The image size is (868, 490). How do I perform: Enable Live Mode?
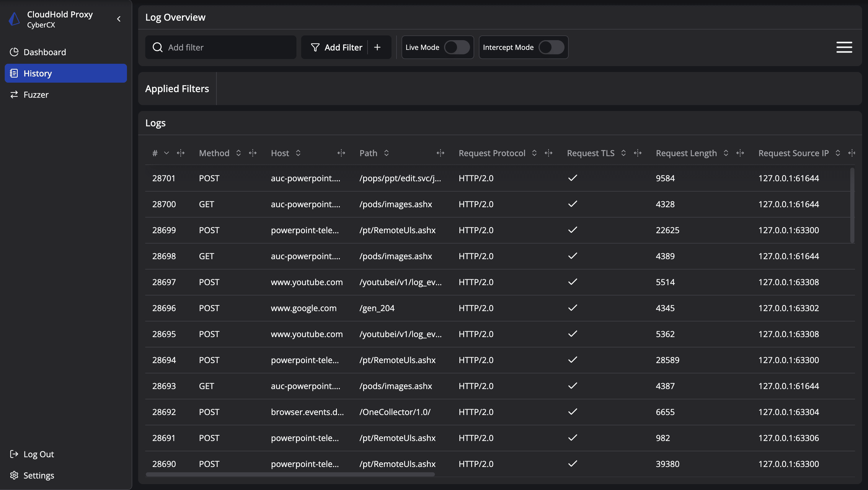(457, 47)
